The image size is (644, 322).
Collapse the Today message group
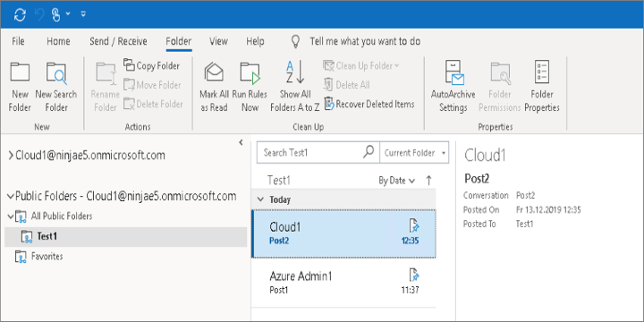pos(260,199)
